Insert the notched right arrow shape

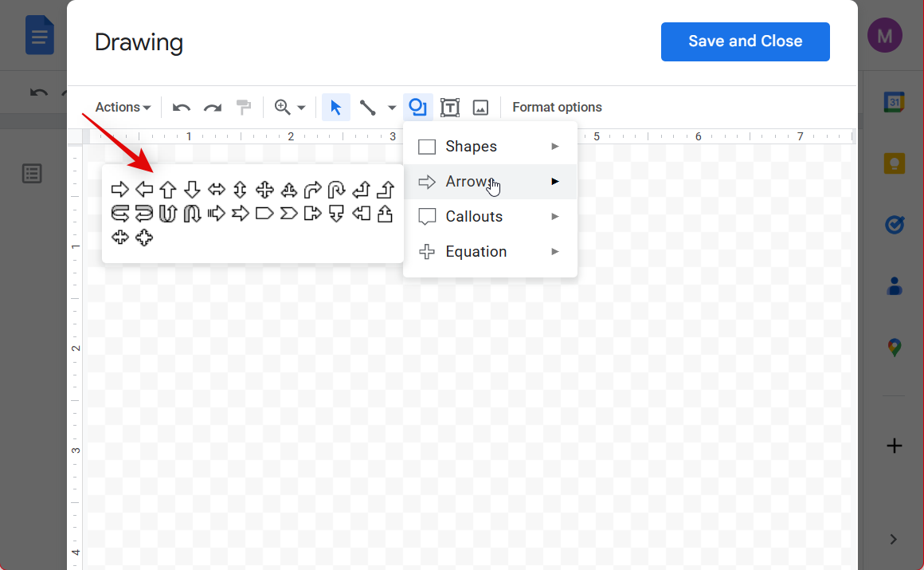click(x=240, y=213)
